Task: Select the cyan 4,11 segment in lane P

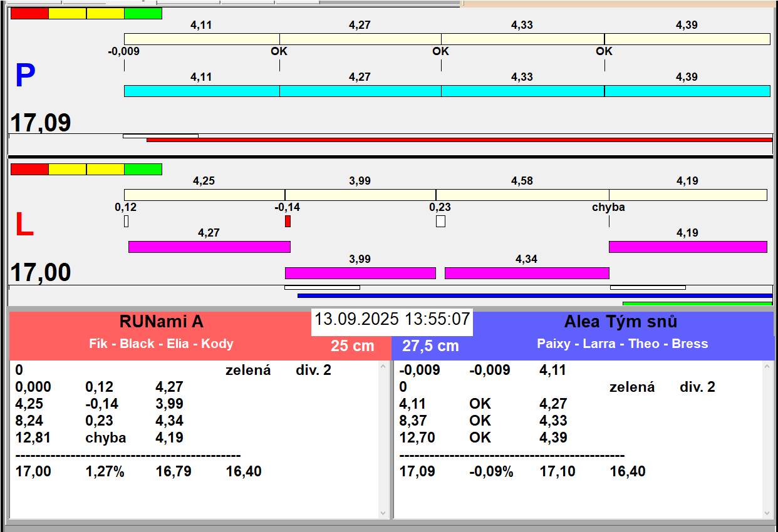Action: 202,91
